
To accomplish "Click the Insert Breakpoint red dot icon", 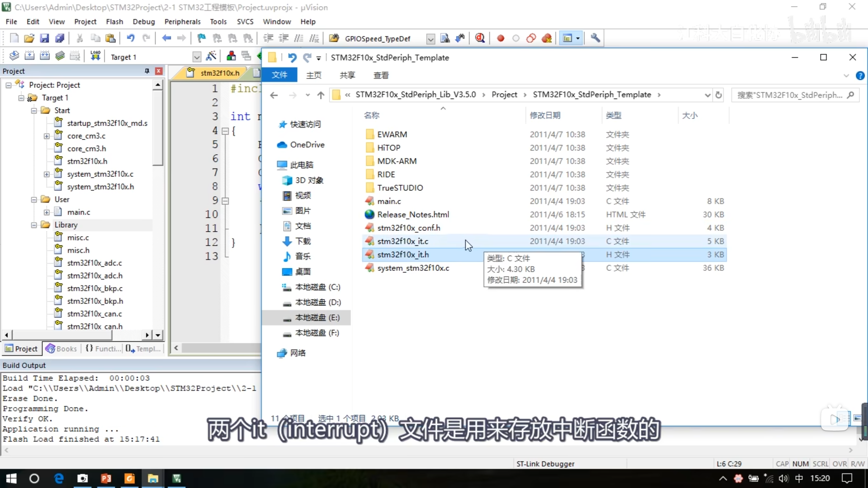I will coord(500,38).
